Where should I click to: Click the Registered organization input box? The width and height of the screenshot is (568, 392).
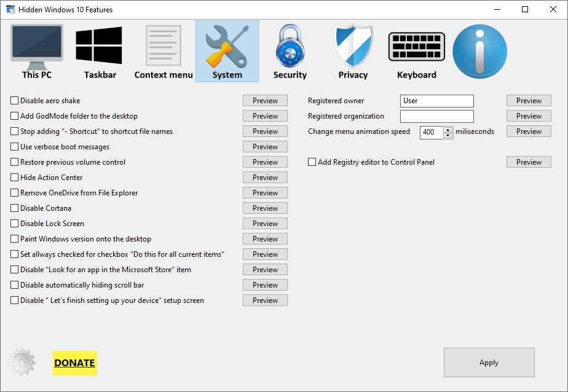(x=436, y=116)
